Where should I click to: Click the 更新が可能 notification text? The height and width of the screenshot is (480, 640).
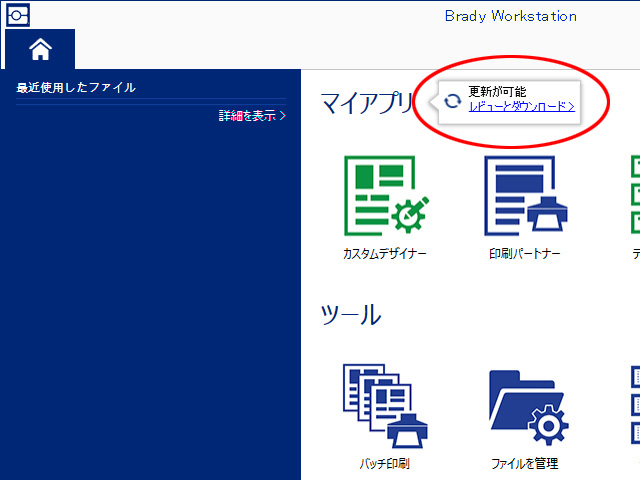[497, 91]
